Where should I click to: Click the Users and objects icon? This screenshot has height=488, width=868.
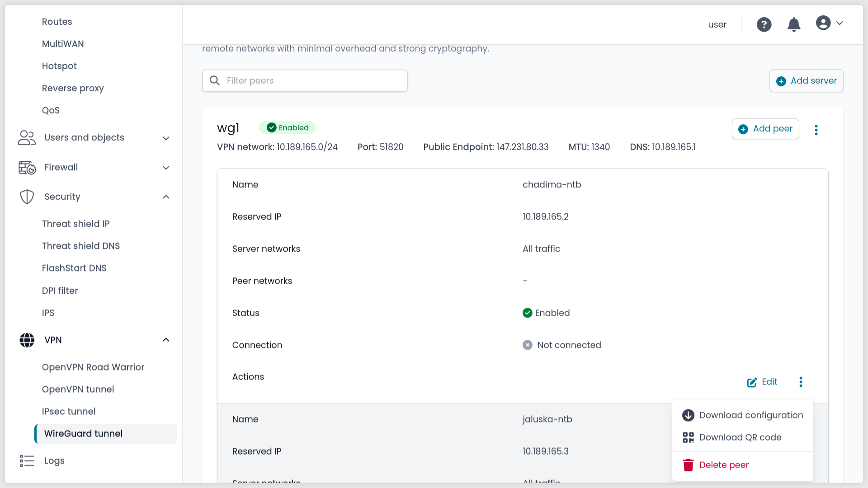click(27, 138)
